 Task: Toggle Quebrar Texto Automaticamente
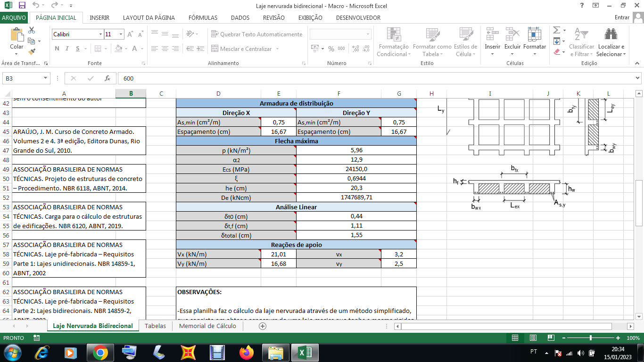tap(257, 34)
